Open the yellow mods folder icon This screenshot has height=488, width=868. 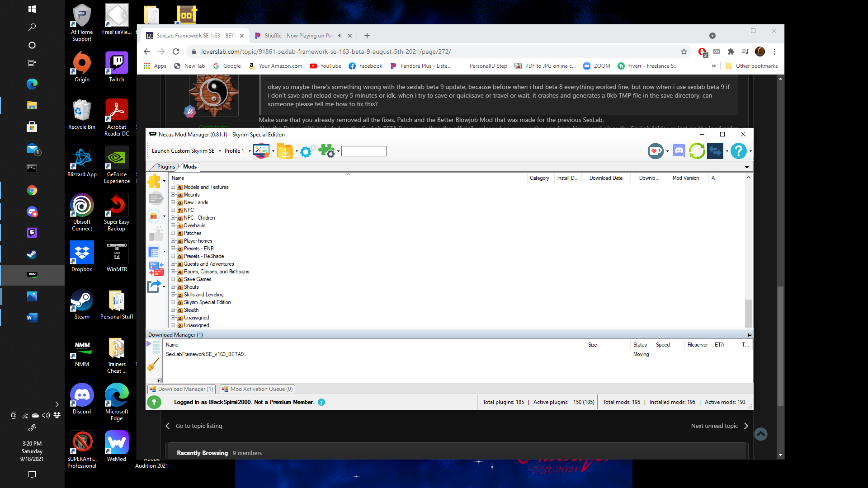[x=285, y=151]
